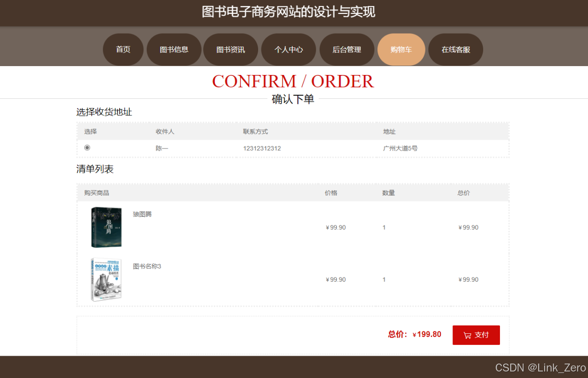Click the 收件人 column header

(165, 132)
